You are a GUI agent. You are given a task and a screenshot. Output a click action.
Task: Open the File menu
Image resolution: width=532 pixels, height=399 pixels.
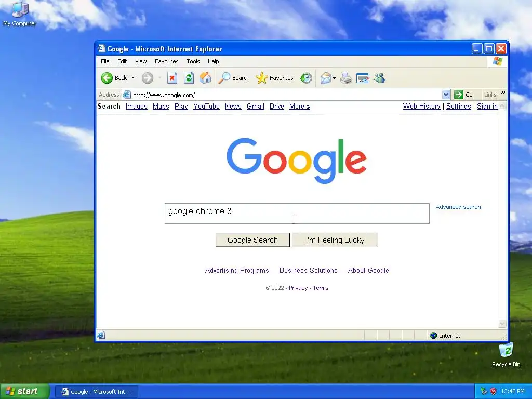pos(105,61)
